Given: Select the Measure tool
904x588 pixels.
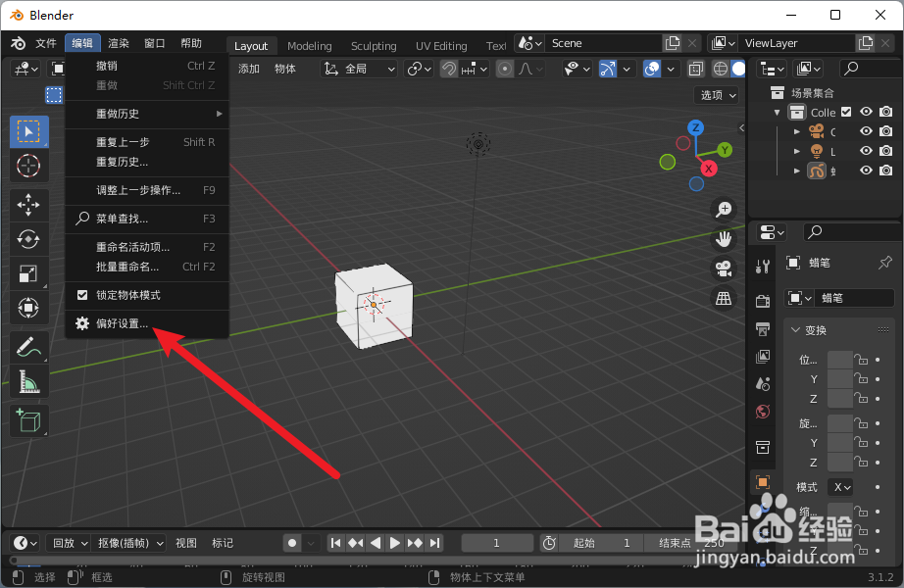Looking at the screenshot, I should 28,381.
